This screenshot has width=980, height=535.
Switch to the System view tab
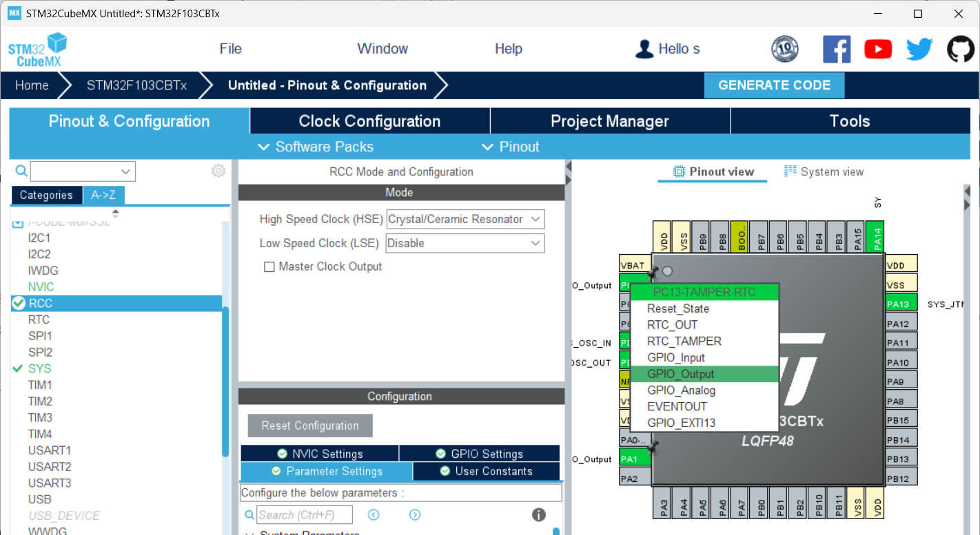click(x=824, y=171)
